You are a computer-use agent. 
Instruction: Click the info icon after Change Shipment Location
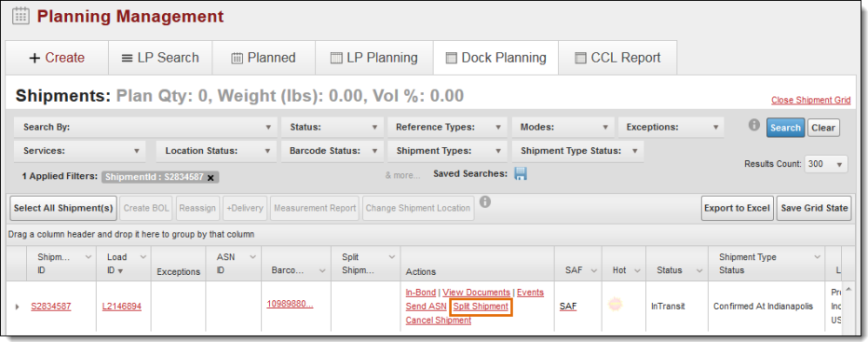click(485, 202)
